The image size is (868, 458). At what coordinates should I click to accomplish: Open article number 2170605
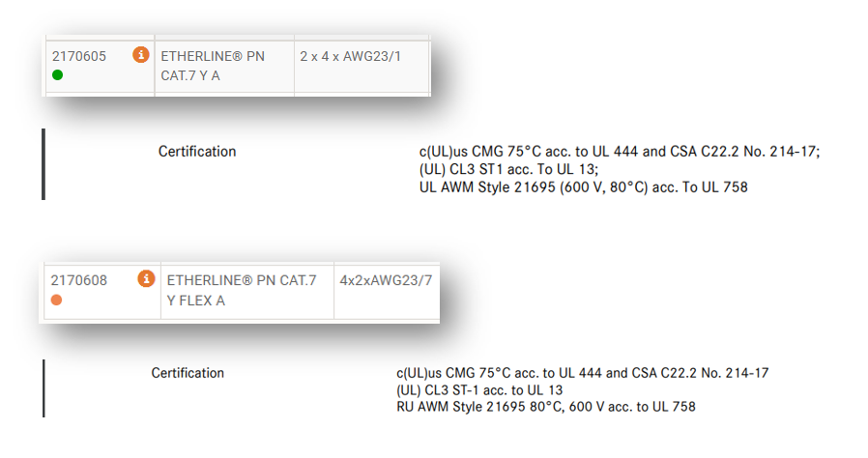(77, 56)
